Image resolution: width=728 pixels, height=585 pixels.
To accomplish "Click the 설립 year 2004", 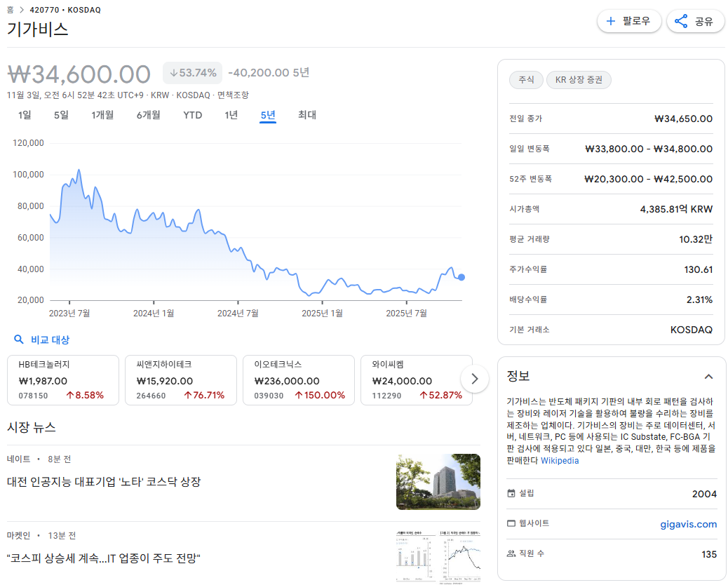I will (x=704, y=494).
